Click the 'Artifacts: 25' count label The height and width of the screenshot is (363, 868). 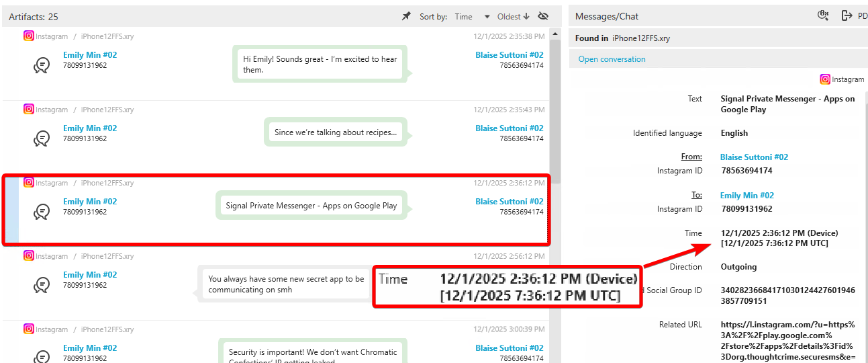click(x=34, y=17)
